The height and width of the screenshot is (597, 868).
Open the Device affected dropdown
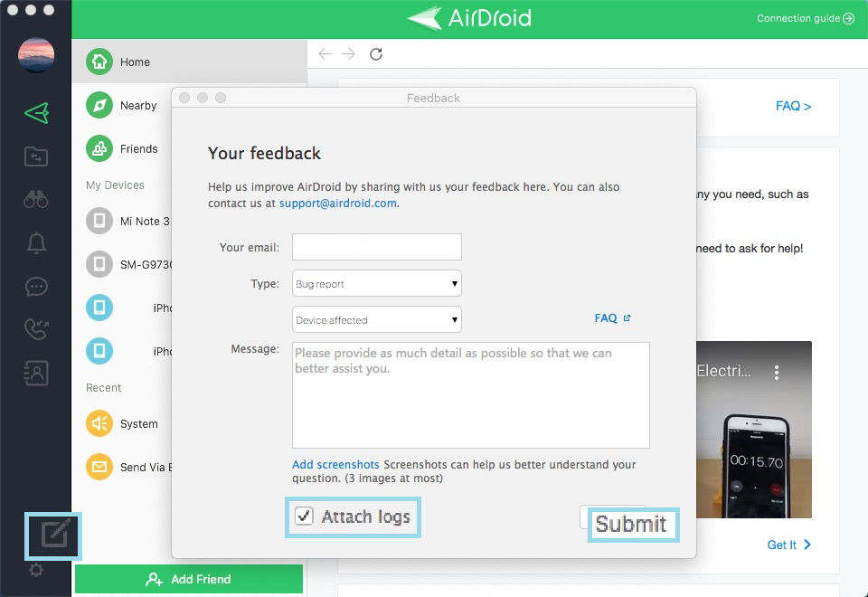pyautogui.click(x=376, y=320)
